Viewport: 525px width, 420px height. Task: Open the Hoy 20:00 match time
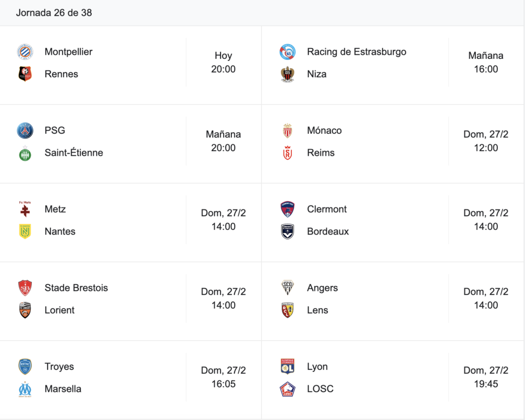coord(224,62)
